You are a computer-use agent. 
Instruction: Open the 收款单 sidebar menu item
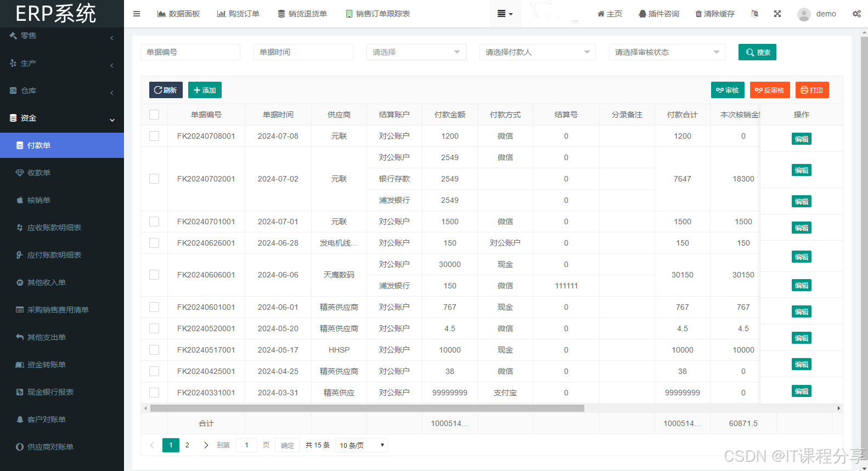pyautogui.click(x=39, y=173)
